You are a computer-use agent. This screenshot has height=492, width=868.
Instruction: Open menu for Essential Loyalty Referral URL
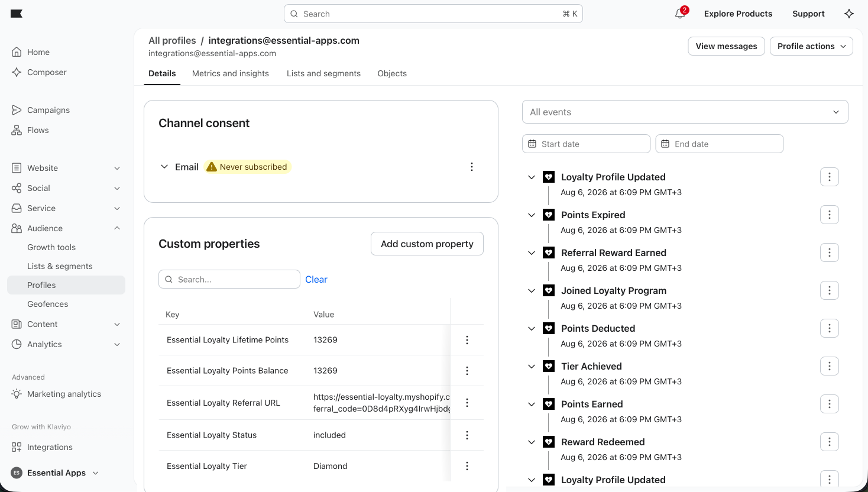point(467,403)
